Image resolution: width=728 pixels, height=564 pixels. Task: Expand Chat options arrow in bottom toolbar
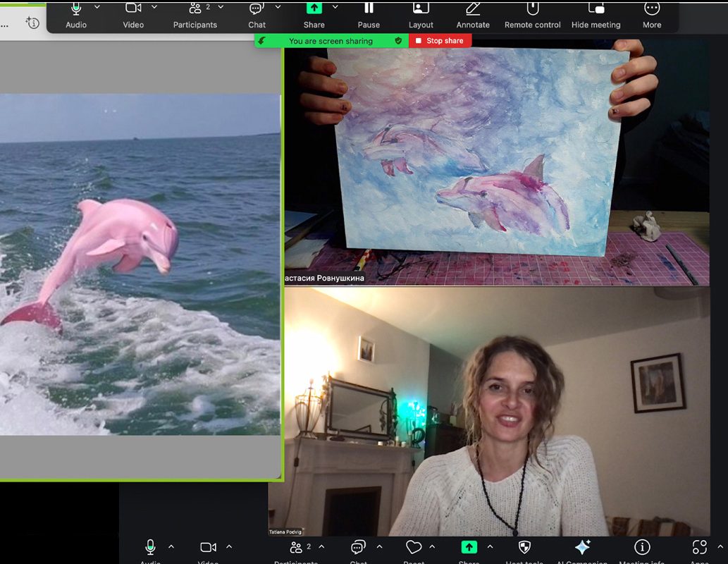coord(379,547)
